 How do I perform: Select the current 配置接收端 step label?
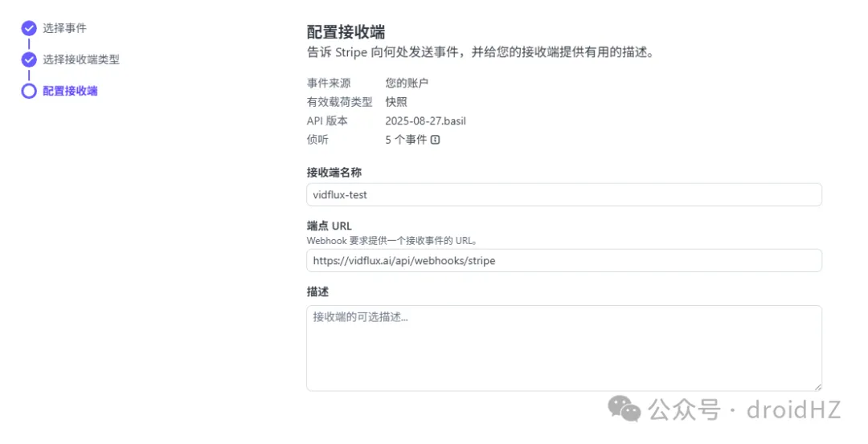[x=70, y=91]
